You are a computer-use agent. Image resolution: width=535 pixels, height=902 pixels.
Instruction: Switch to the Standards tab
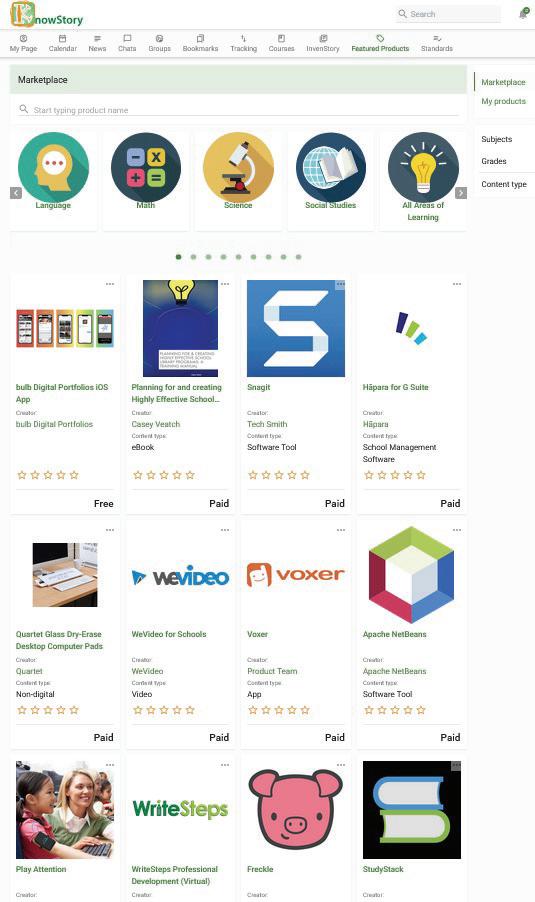pyautogui.click(x=437, y=43)
